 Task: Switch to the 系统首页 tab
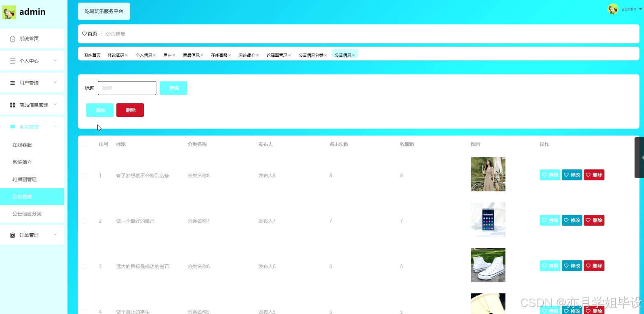coord(92,55)
